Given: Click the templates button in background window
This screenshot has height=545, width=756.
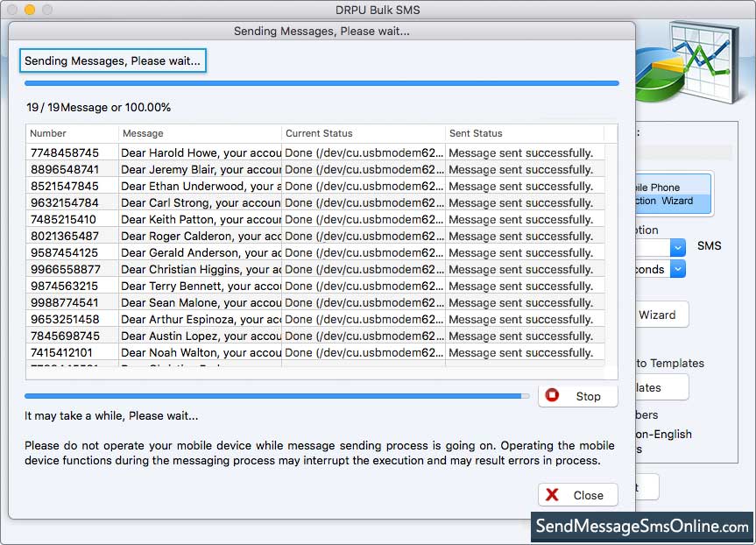Looking at the screenshot, I should pyautogui.click(x=661, y=387).
